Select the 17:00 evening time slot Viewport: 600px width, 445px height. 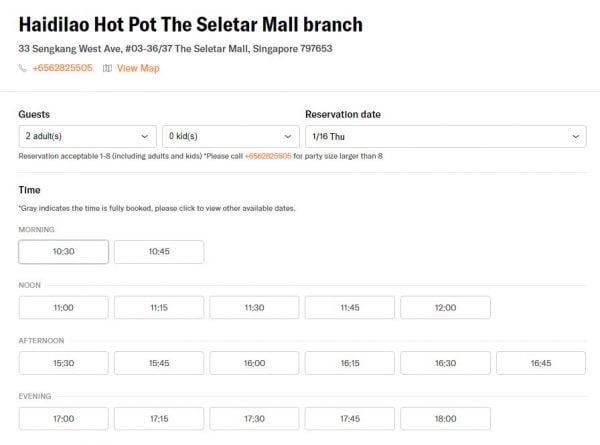[x=63, y=419]
